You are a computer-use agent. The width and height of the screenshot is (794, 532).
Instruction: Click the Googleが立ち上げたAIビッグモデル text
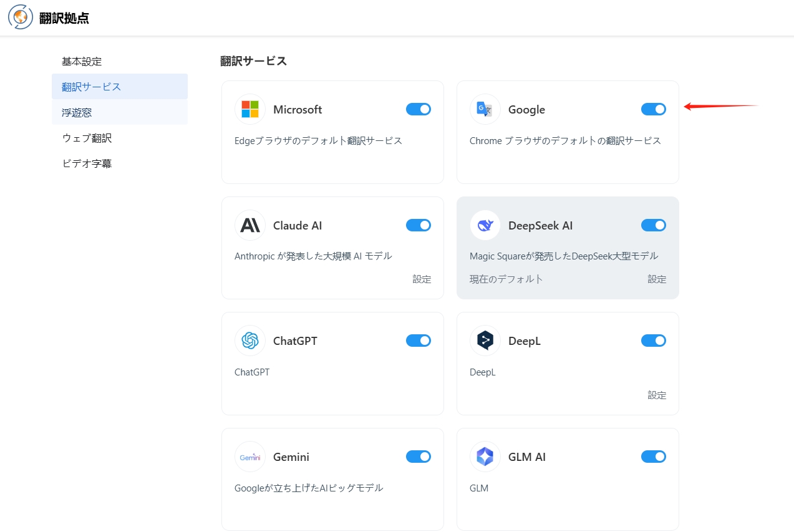(x=309, y=488)
